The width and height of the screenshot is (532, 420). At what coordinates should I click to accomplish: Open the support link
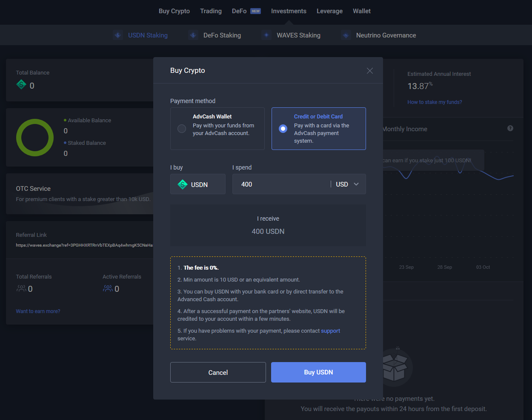point(331,331)
